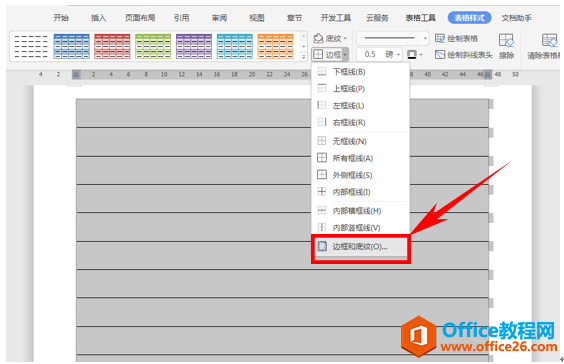
Task: Switch to the 视图 tab
Action: [257, 18]
